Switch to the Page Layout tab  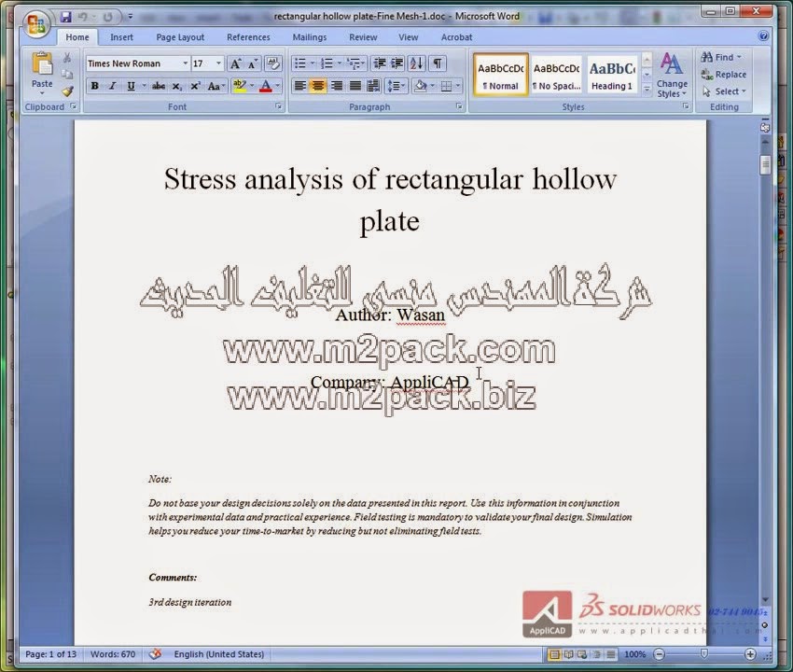[x=180, y=37]
